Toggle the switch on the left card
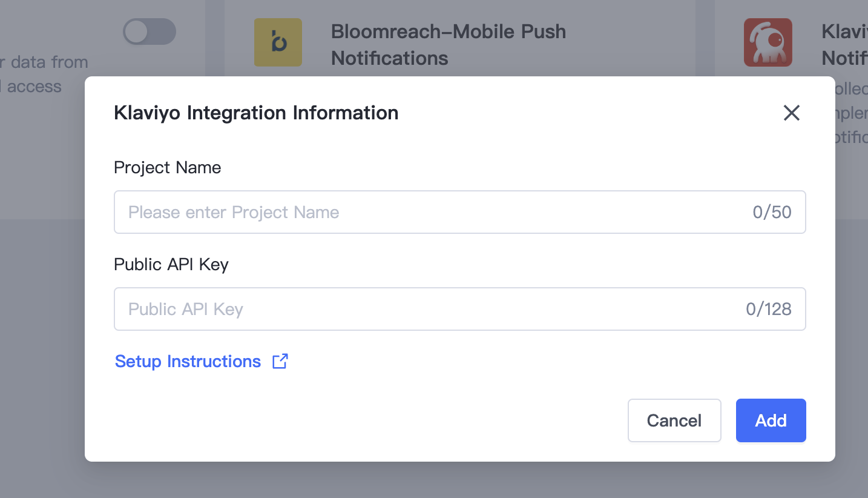Image resolution: width=868 pixels, height=498 pixels. (x=150, y=32)
